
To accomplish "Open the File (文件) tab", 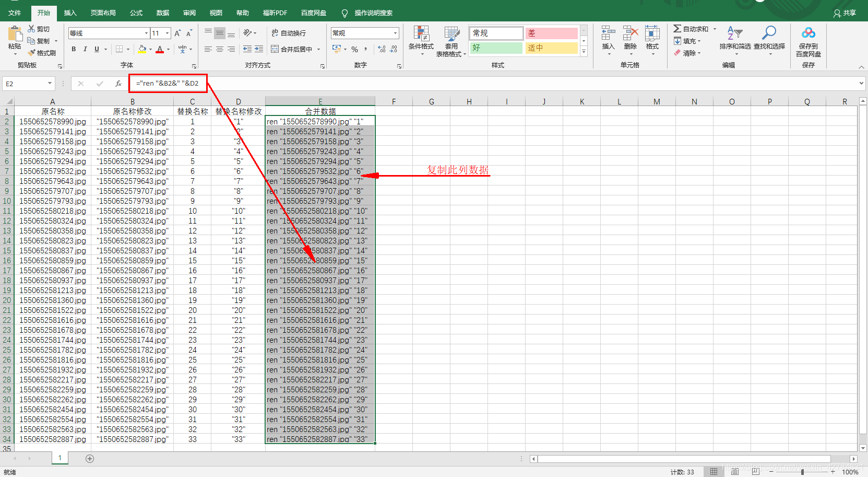I will pos(15,13).
